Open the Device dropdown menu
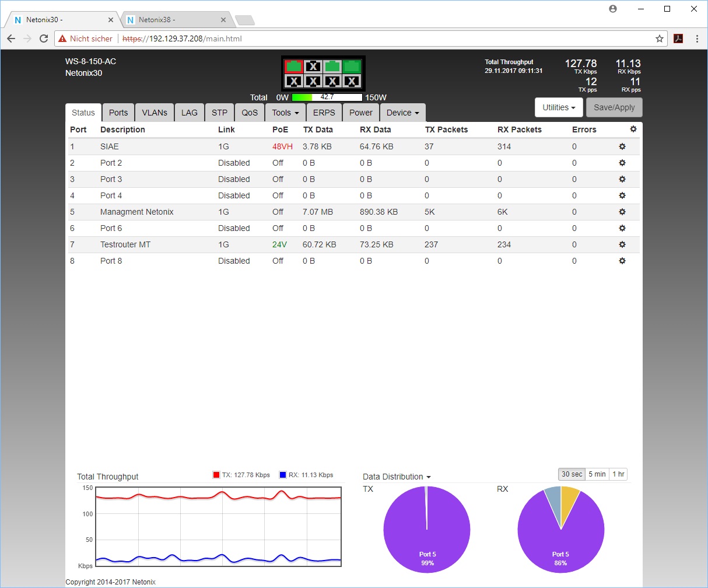This screenshot has height=588, width=708. [x=402, y=113]
